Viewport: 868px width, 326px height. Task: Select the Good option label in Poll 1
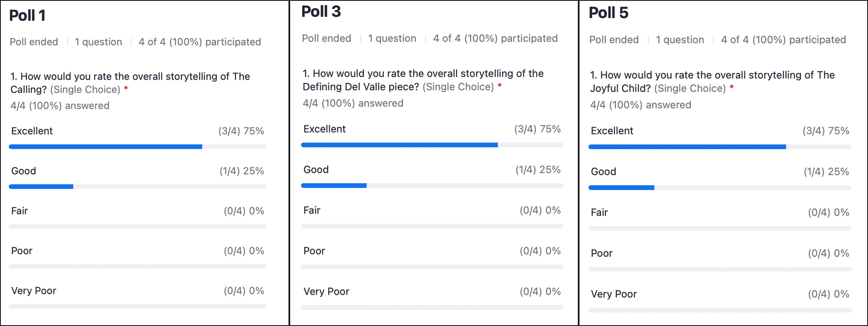(x=24, y=171)
